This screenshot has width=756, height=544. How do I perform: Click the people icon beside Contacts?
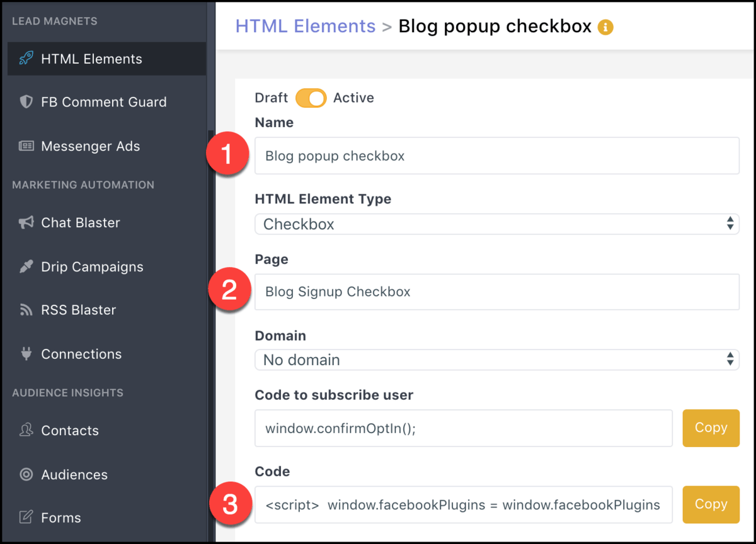pos(26,430)
